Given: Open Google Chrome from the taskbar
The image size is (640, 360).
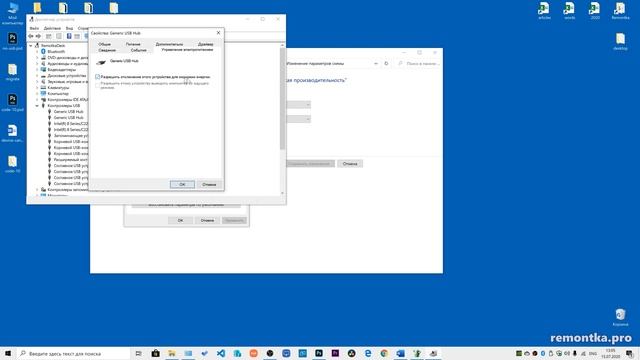Looking at the screenshot, I should pos(384,353).
